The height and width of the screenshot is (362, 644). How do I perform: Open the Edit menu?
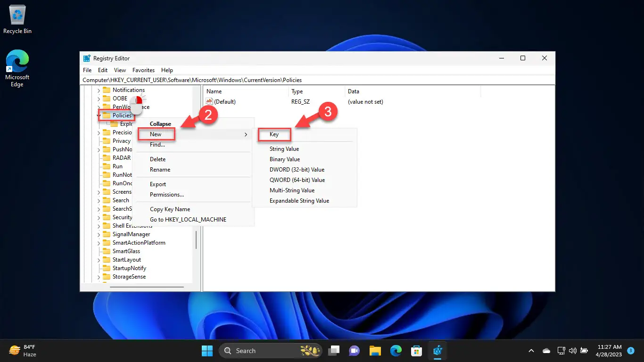click(103, 70)
